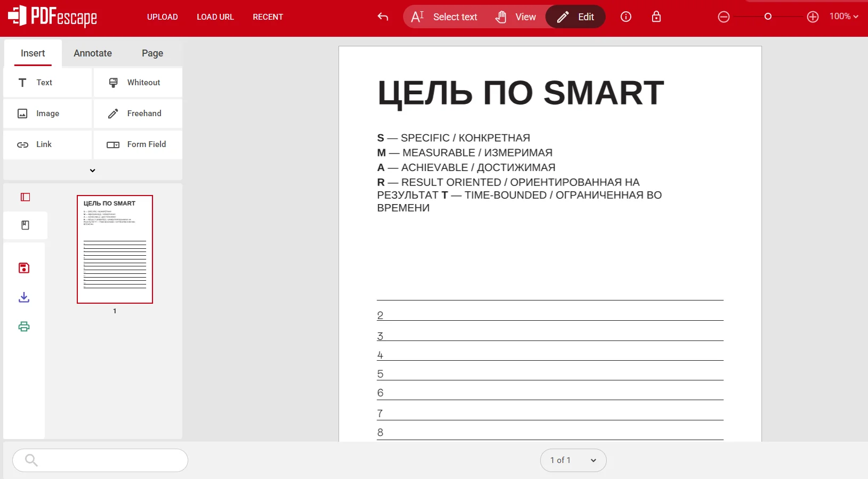Click the undo arrow icon

coord(382,17)
